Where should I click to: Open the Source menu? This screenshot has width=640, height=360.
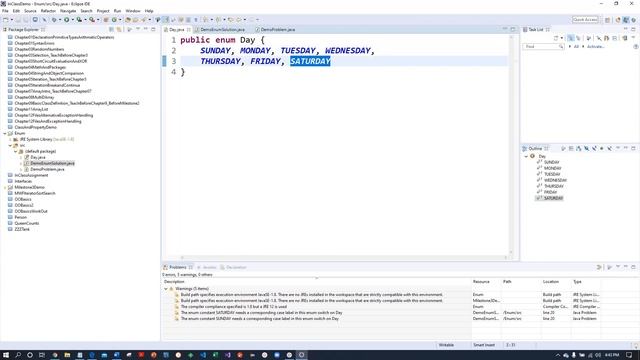click(30, 11)
